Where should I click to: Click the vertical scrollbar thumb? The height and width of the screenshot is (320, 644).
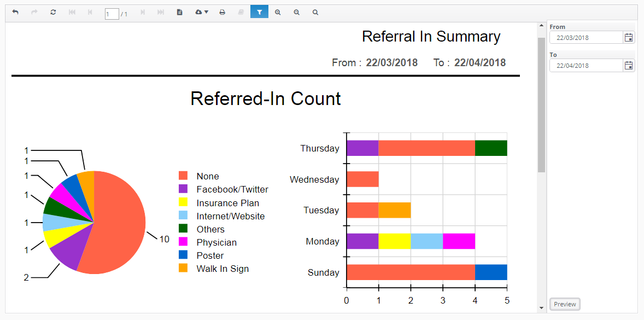(541, 104)
